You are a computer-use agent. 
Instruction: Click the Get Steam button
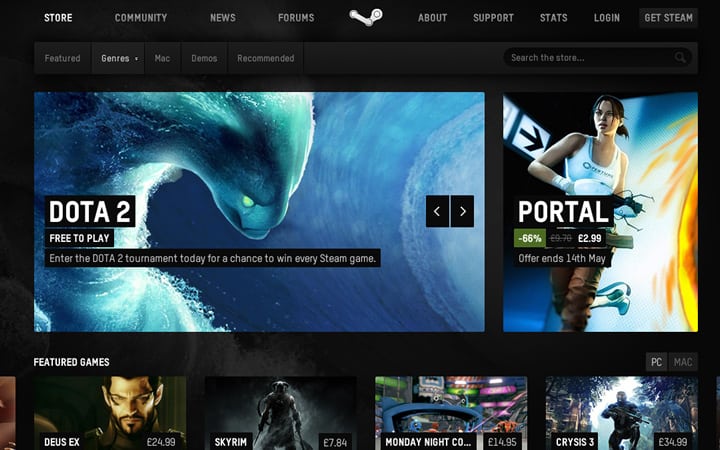(669, 18)
